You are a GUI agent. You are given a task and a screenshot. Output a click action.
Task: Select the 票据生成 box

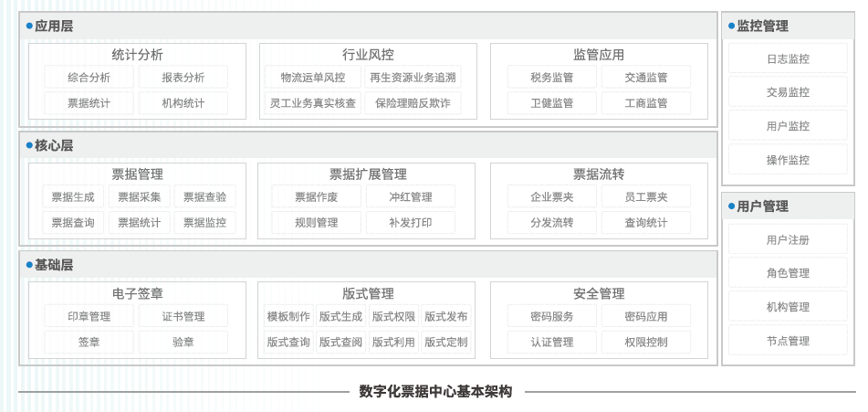(73, 196)
